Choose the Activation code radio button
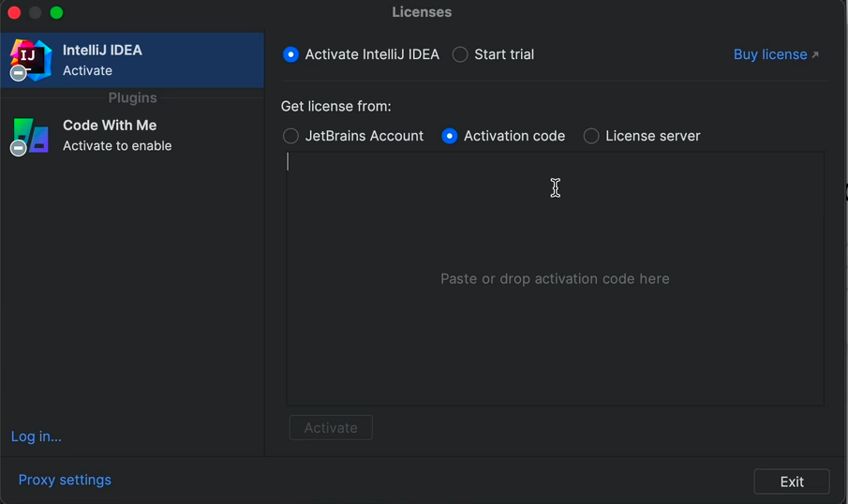 point(450,136)
